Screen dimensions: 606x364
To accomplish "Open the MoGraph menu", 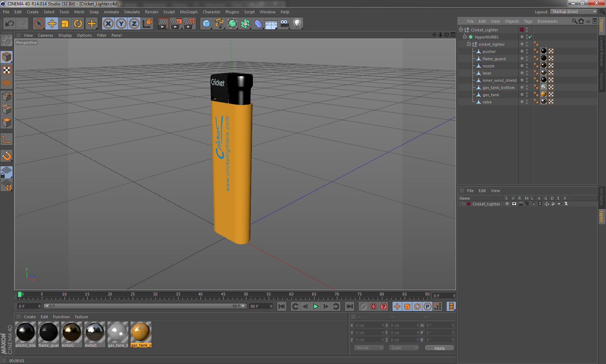I will pos(189,12).
